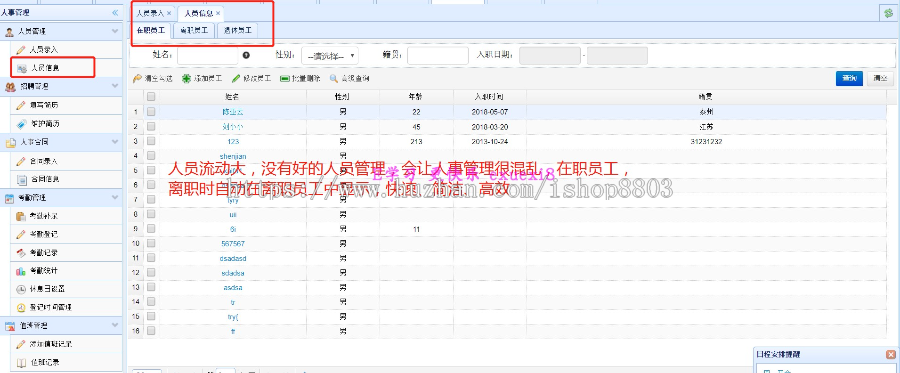
Task: Select the 在职员工 sub-tab
Action: coord(151,31)
